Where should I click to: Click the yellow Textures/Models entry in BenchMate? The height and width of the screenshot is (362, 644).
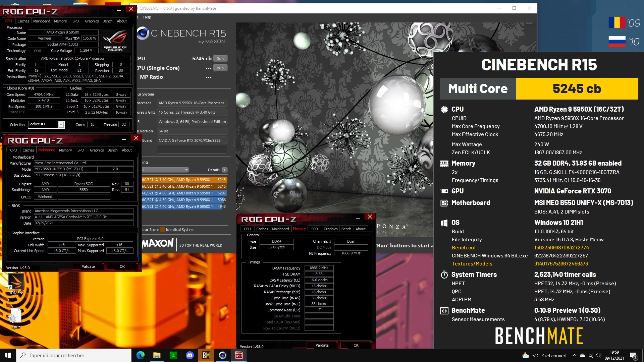(472, 264)
